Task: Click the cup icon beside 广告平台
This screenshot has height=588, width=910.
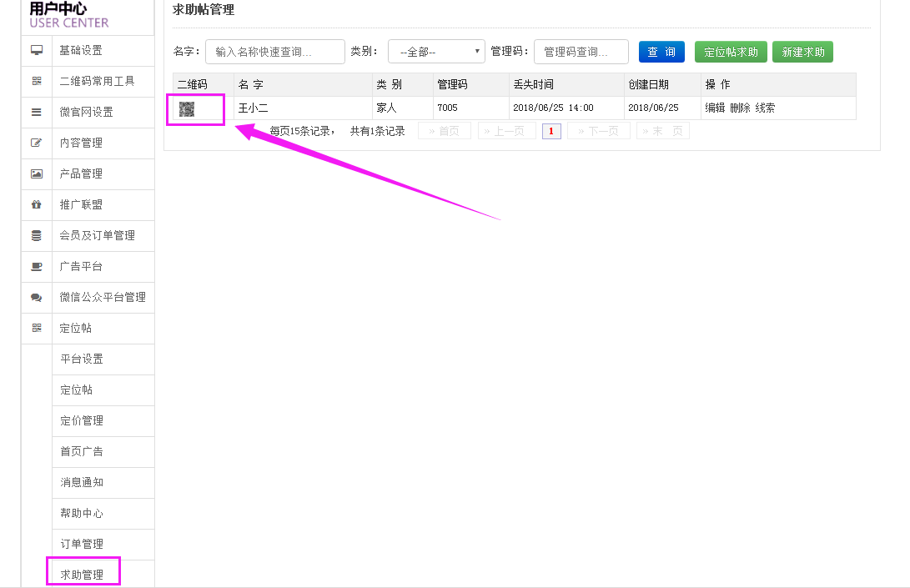Action: pos(37,266)
